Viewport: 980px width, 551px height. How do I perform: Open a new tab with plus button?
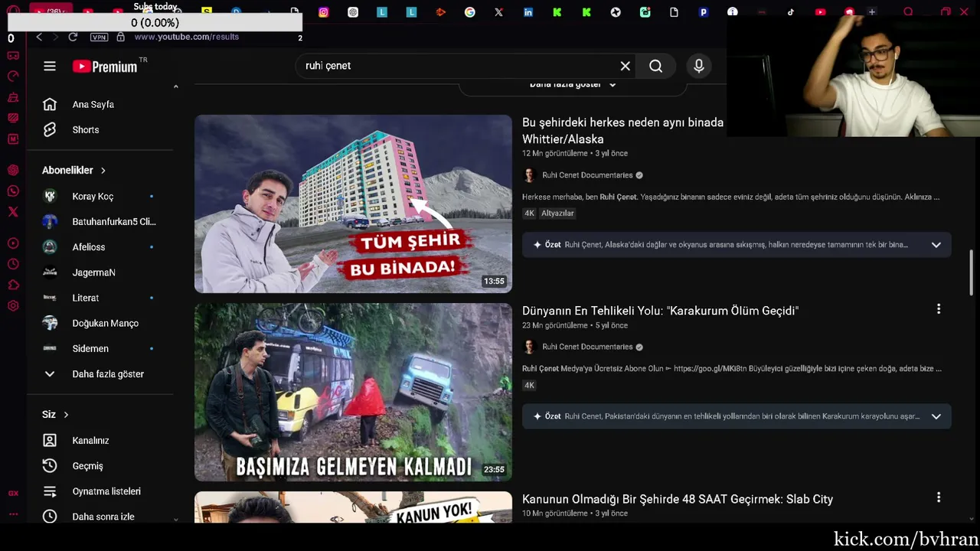871,12
